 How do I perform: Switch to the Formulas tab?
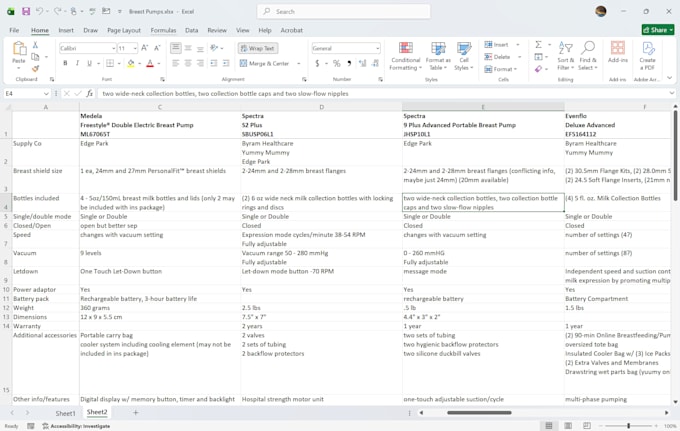(x=163, y=30)
